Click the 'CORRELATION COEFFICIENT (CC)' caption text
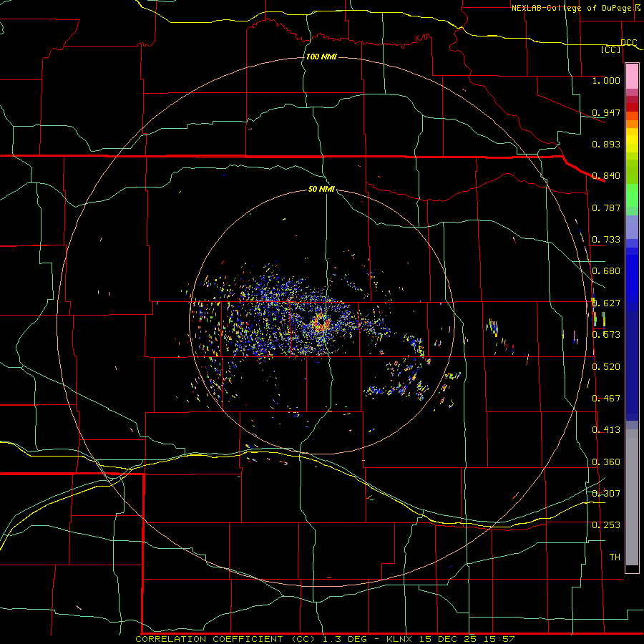 226,639
